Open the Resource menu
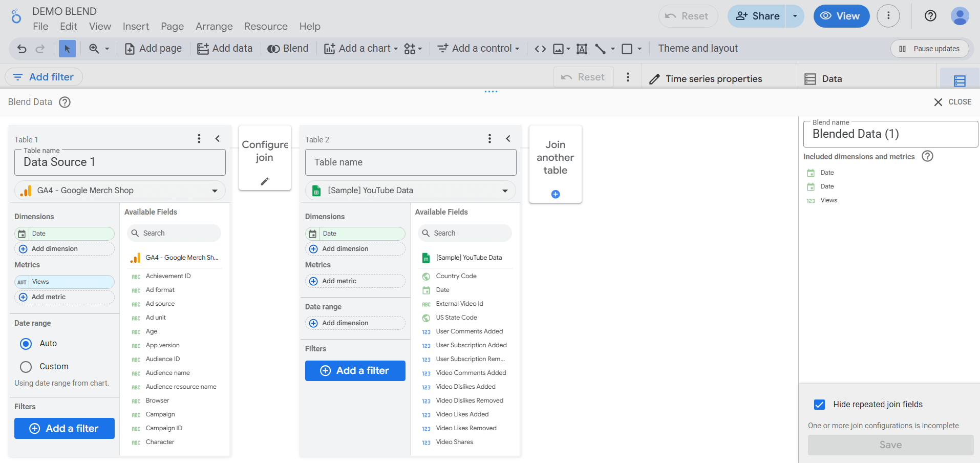This screenshot has height=463, width=980. pos(266,27)
